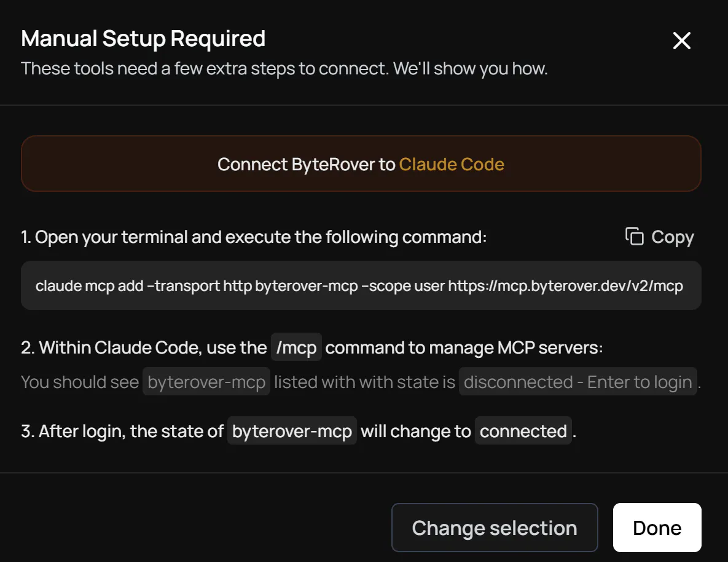Click the subtitle about extra steps
Viewport: 728px width, 562px height.
tap(284, 68)
